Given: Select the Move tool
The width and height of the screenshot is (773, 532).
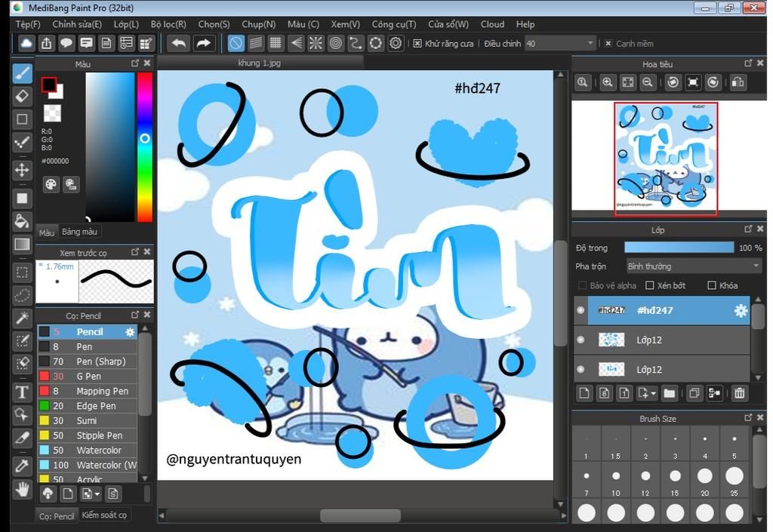Looking at the screenshot, I should [22, 171].
